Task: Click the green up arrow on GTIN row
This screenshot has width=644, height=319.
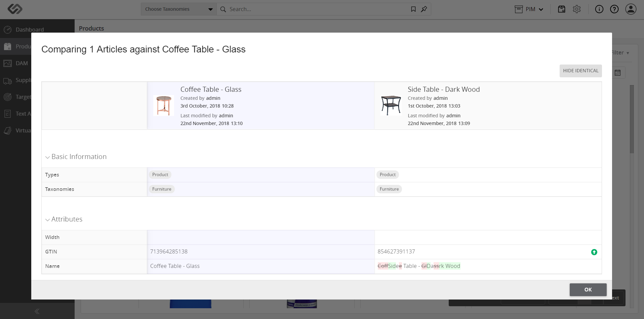Action: pos(594,252)
